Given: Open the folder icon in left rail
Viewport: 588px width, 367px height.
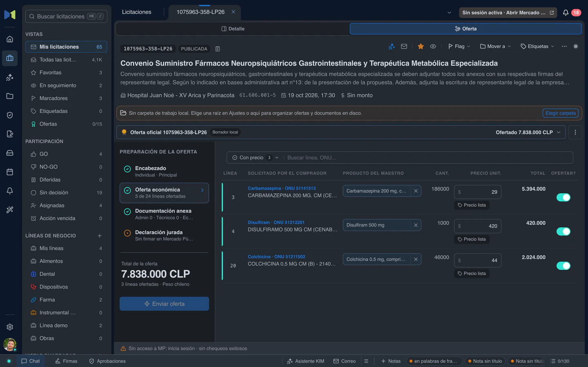Looking at the screenshot, I should pos(10,96).
